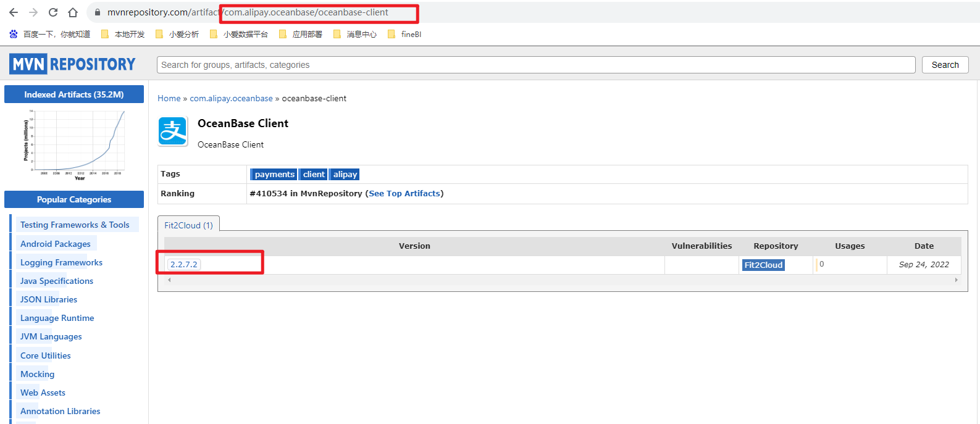The width and height of the screenshot is (980, 424).
Task: Open Android Packages category
Action: (x=56, y=244)
